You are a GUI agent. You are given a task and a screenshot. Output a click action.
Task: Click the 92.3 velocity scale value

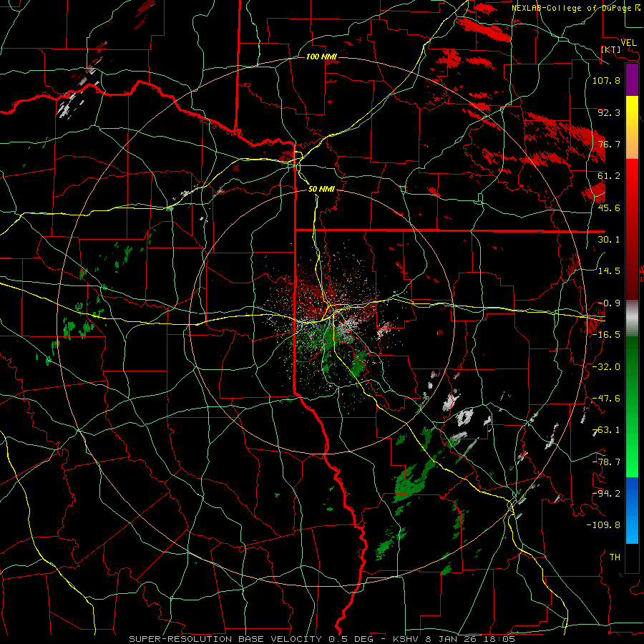609,112
